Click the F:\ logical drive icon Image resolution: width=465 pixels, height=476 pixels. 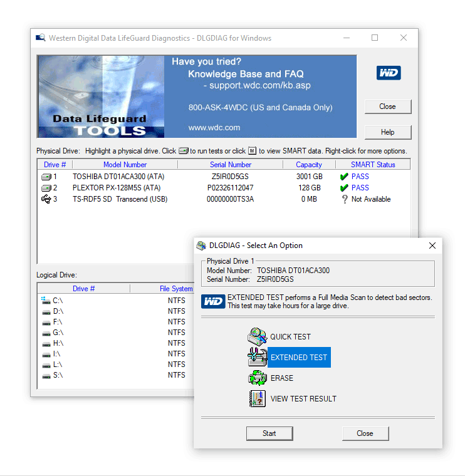pos(46,323)
